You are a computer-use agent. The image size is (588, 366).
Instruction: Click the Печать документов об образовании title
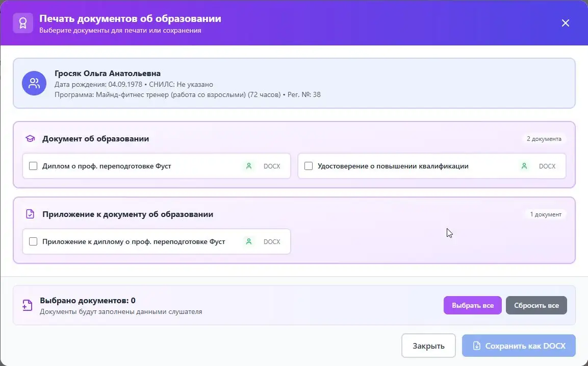tap(130, 18)
